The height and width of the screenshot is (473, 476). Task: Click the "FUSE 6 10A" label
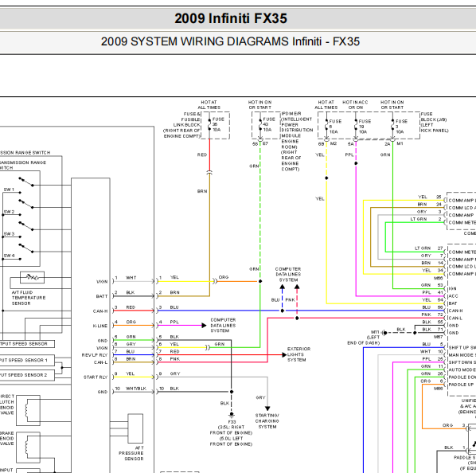click(335, 127)
